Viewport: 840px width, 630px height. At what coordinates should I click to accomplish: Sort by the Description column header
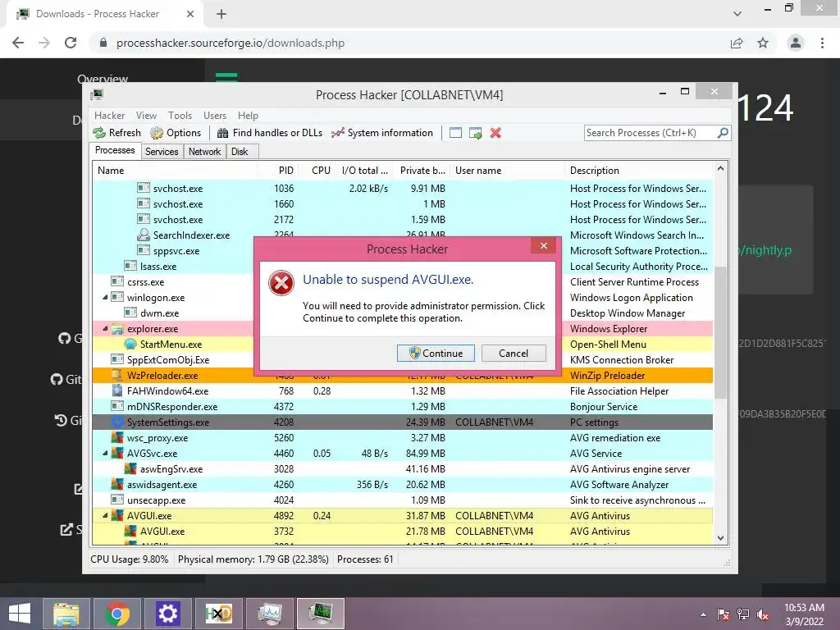(638, 171)
